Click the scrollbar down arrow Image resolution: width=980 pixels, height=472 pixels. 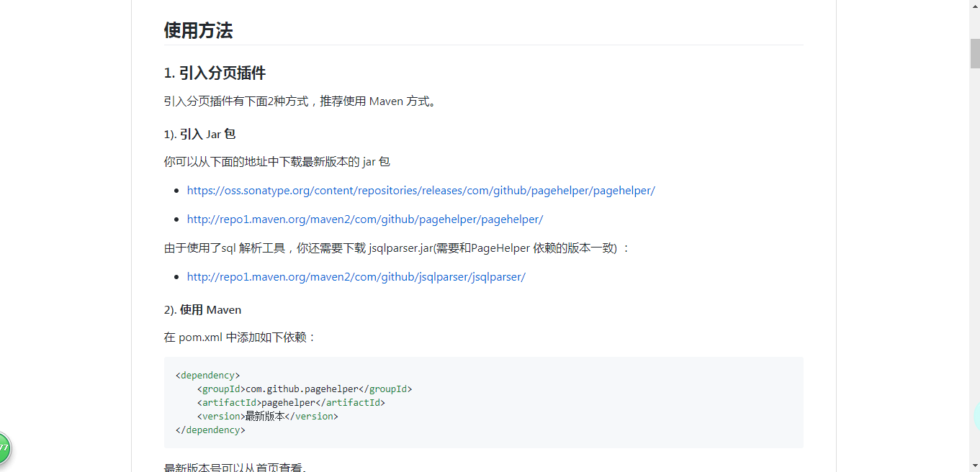point(974,466)
